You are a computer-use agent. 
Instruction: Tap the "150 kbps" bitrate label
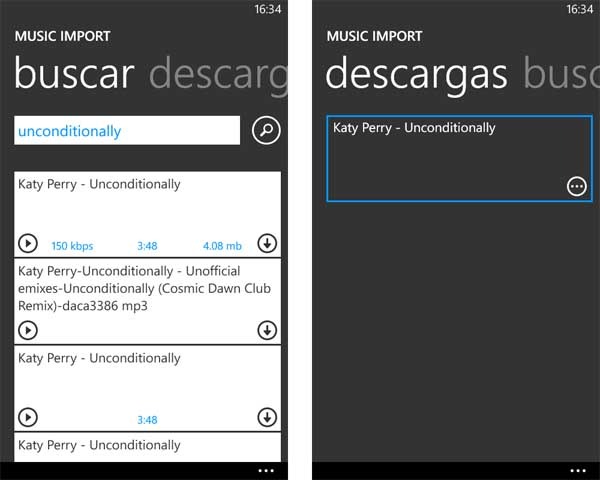[72, 245]
